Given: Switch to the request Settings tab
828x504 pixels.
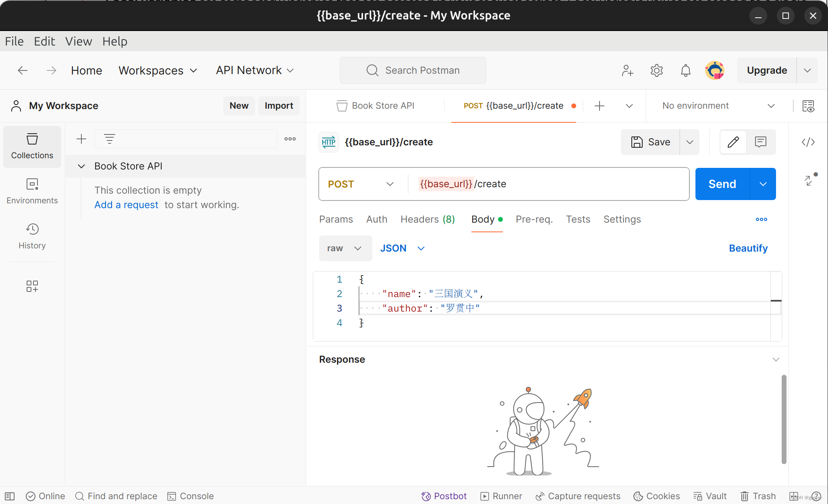Looking at the screenshot, I should [x=622, y=219].
